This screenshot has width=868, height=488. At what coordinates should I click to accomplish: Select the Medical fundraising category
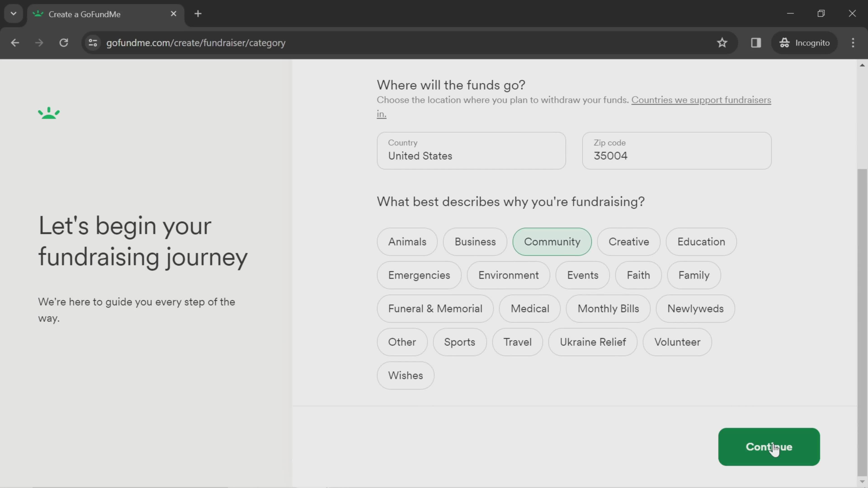pos(530,309)
